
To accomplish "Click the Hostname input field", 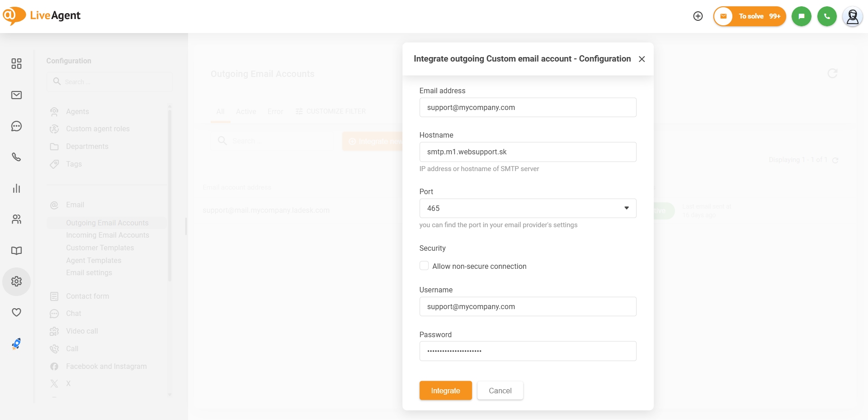I will [x=528, y=152].
